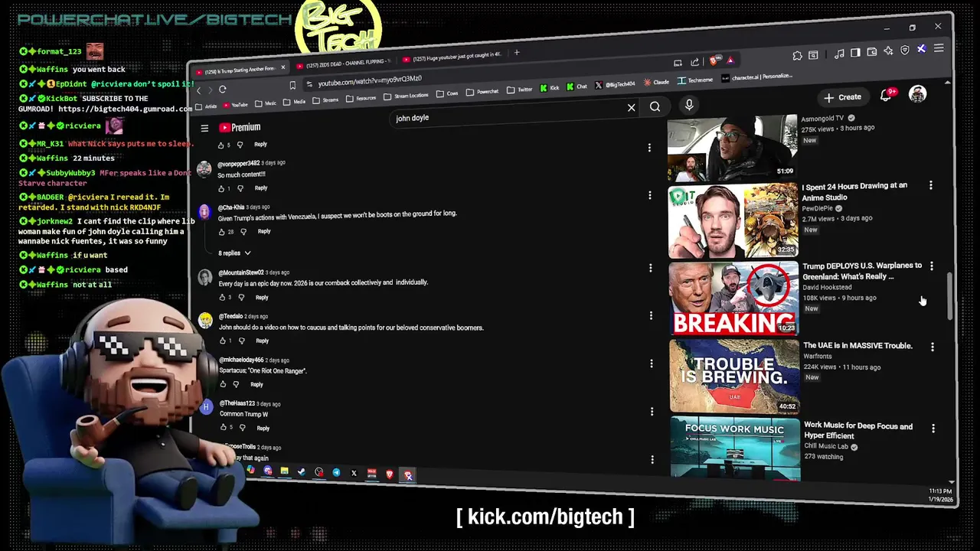Reply to the @michaeloday466 comment
This screenshot has width=980, height=551.
[x=256, y=384]
